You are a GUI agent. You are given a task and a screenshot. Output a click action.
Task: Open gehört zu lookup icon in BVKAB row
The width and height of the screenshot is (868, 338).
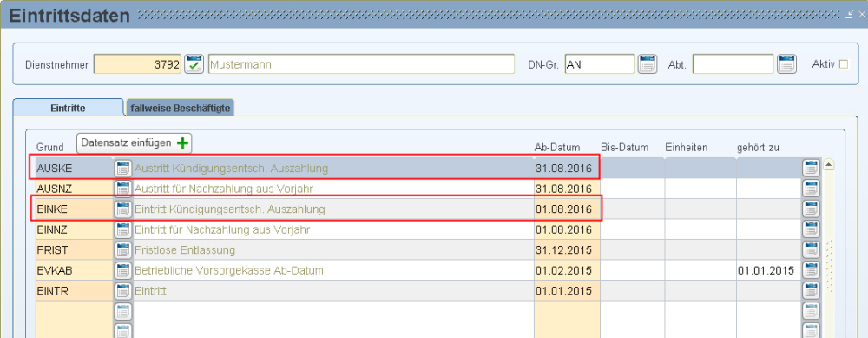click(x=811, y=270)
